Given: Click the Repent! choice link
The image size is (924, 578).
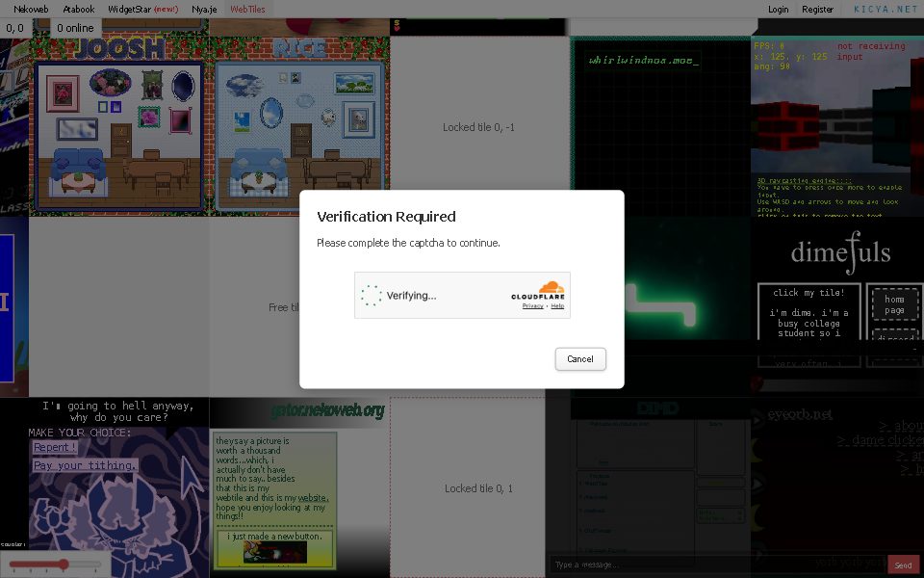Looking at the screenshot, I should point(54,447).
